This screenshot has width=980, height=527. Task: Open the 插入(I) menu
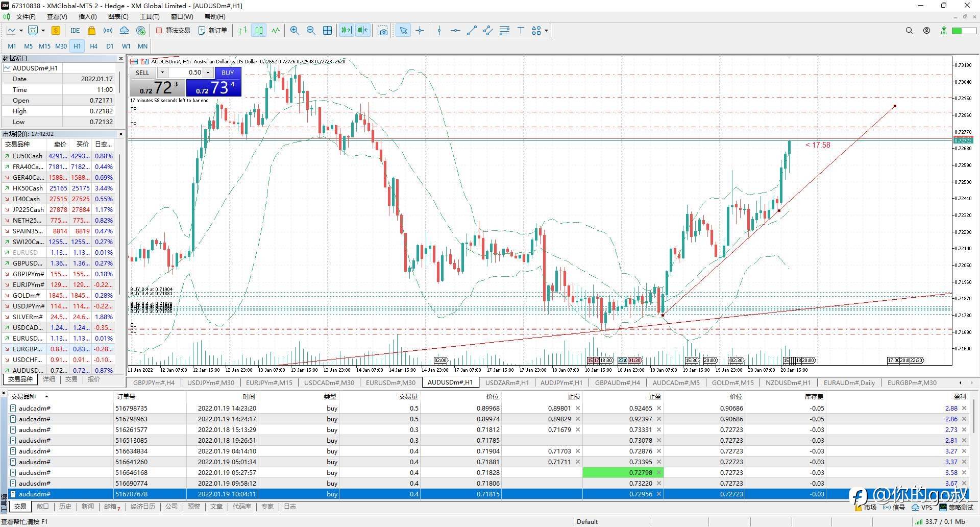click(87, 16)
